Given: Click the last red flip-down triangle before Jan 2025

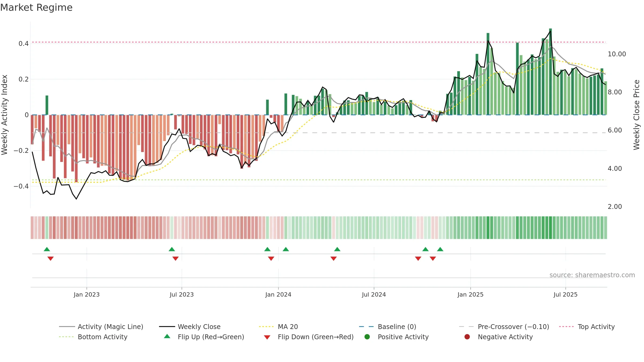Looking at the screenshot, I should point(433,258).
